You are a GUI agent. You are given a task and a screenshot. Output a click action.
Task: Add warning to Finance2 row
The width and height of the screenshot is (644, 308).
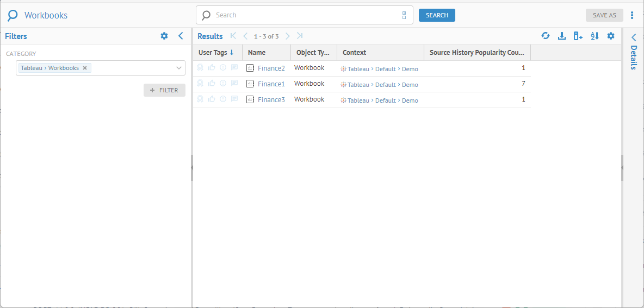223,68
